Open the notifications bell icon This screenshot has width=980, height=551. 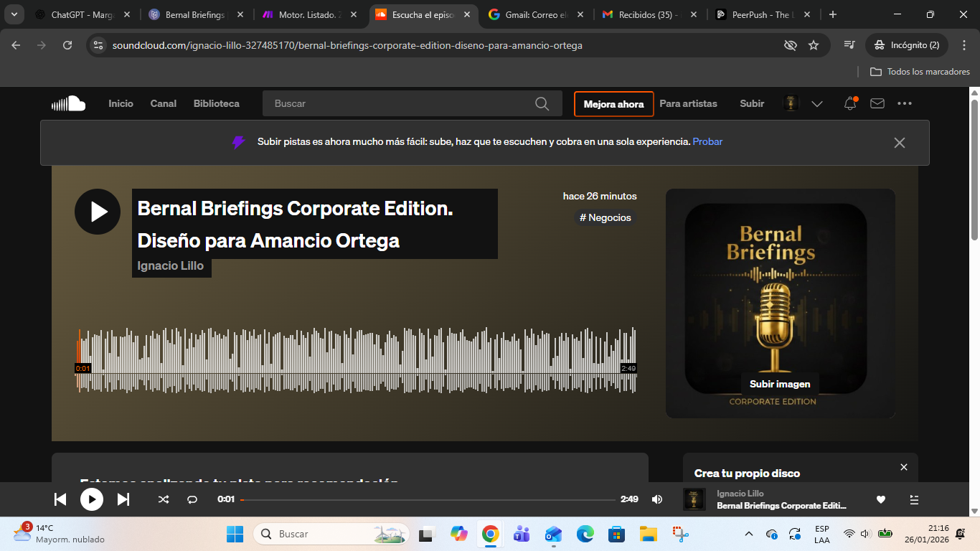pos(849,103)
